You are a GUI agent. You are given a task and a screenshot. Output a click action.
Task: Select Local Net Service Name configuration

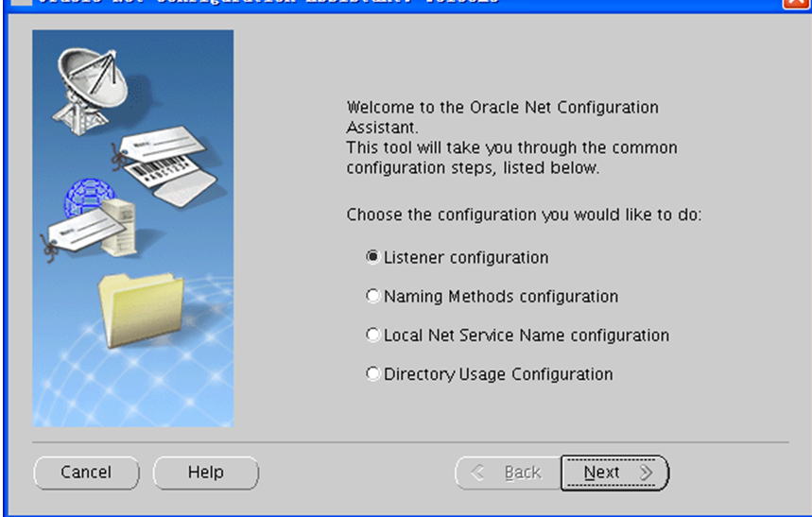pos(372,335)
